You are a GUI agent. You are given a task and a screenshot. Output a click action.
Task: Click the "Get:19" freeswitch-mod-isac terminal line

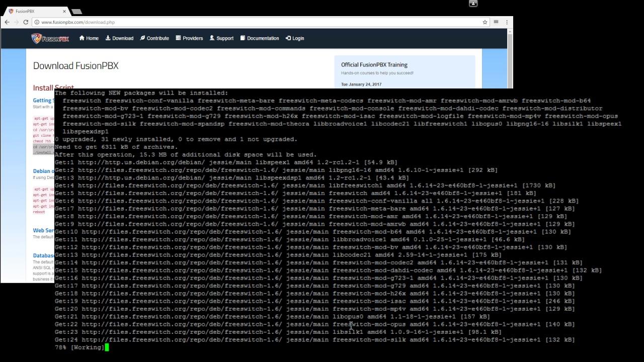[x=314, y=301]
